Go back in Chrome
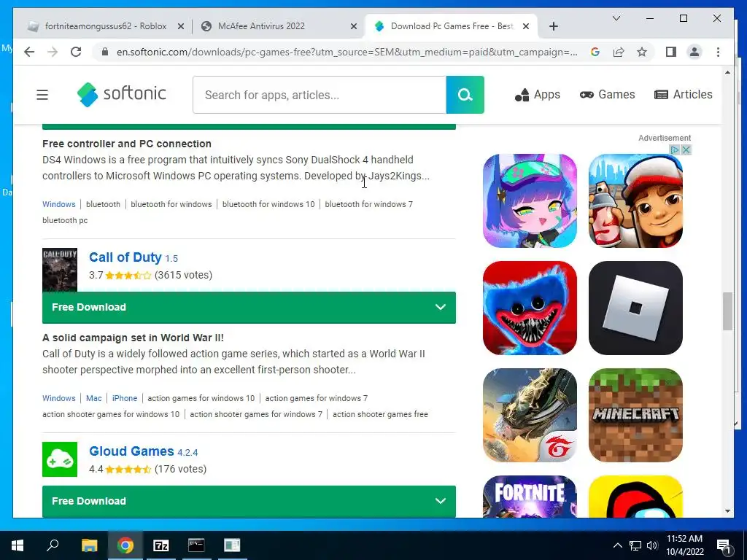 point(29,52)
